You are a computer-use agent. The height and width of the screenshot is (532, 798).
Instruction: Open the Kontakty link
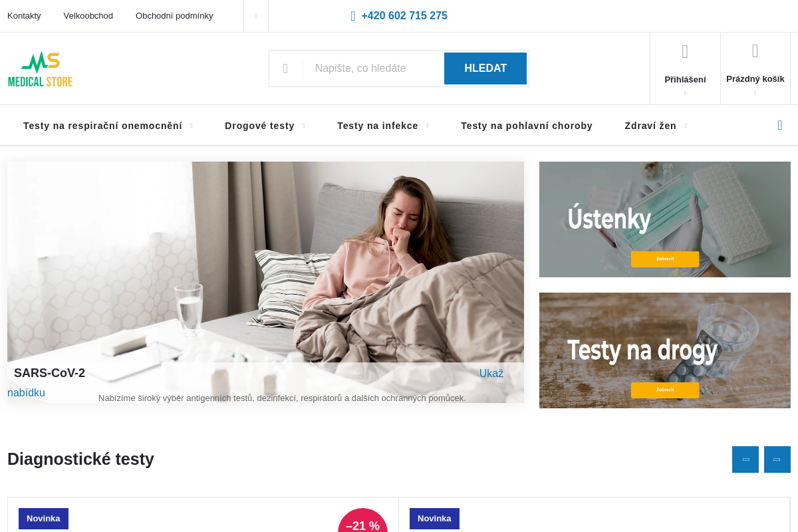click(x=24, y=16)
